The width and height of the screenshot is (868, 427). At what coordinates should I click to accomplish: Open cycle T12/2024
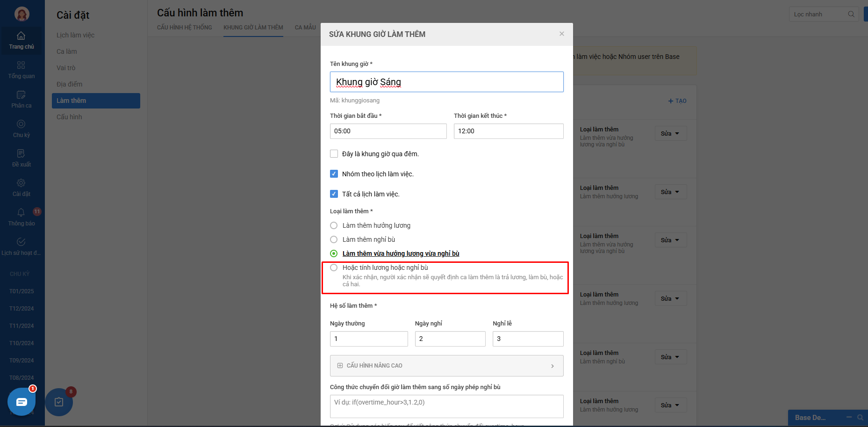pyautogui.click(x=22, y=308)
